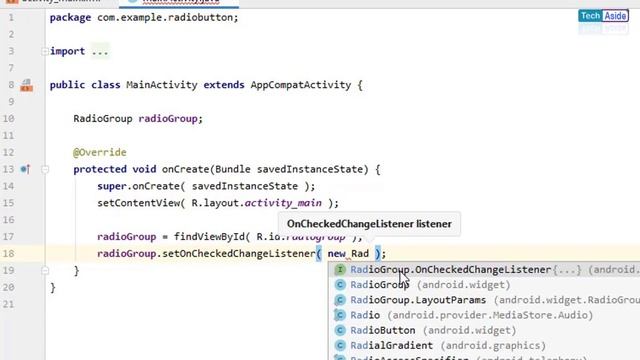
Task: Click fold end marker on line 19
Action: (45, 270)
